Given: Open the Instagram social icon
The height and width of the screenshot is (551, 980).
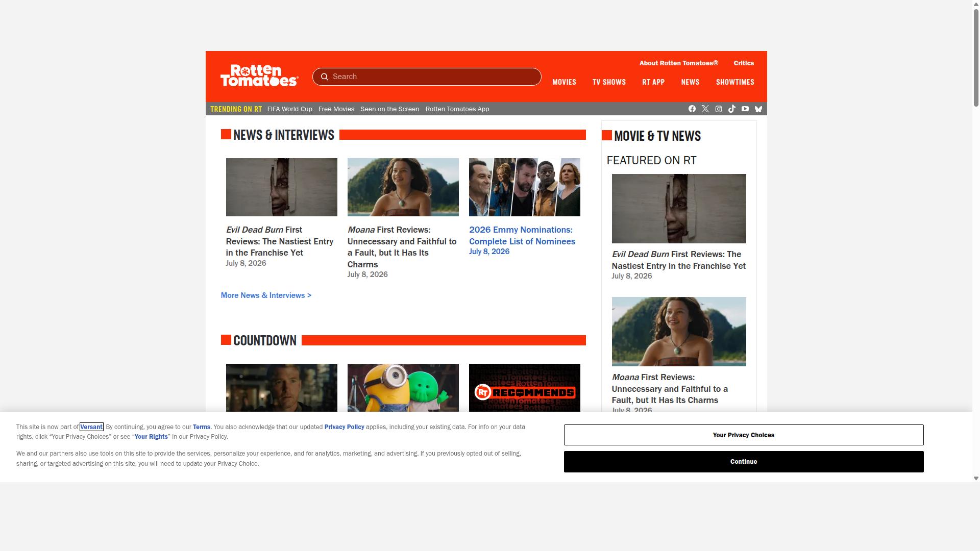Looking at the screenshot, I should coord(719,109).
